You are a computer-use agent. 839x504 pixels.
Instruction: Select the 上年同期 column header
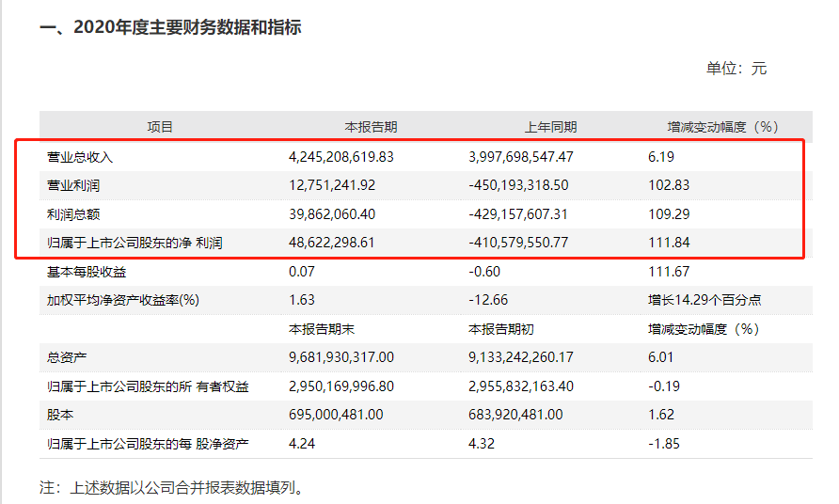click(x=550, y=127)
